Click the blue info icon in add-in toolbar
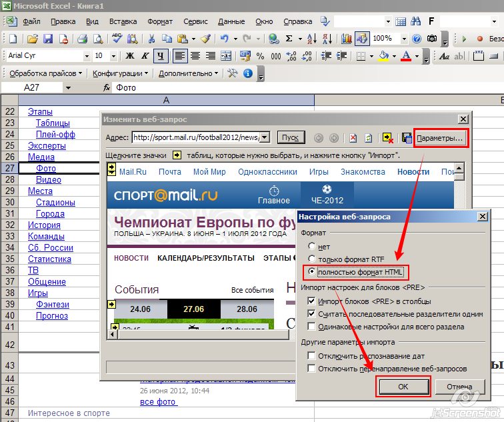This screenshot has width=504, height=422. [x=248, y=73]
